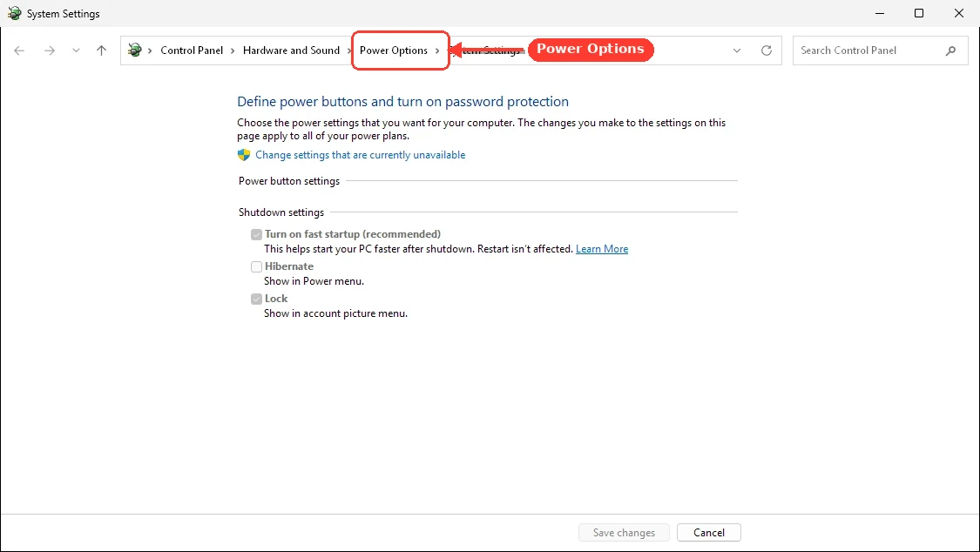The image size is (980, 552).
Task: Open the Control Panel breadcrumb
Action: (x=192, y=50)
